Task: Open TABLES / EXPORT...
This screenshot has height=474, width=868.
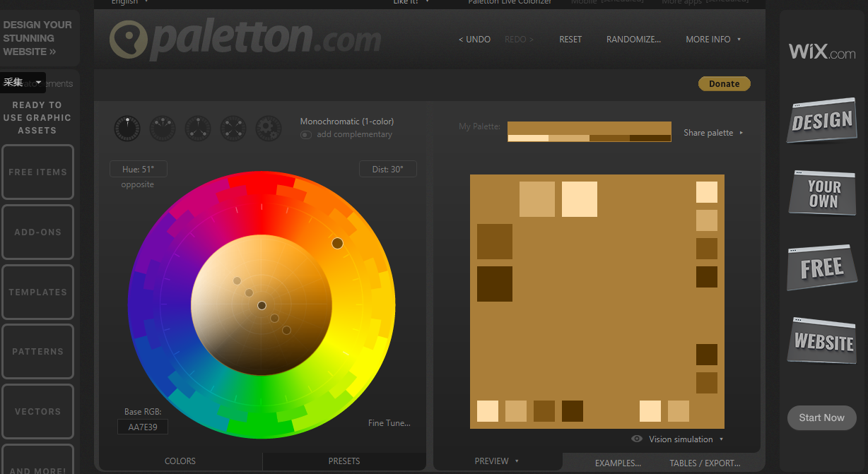Action: click(x=705, y=463)
